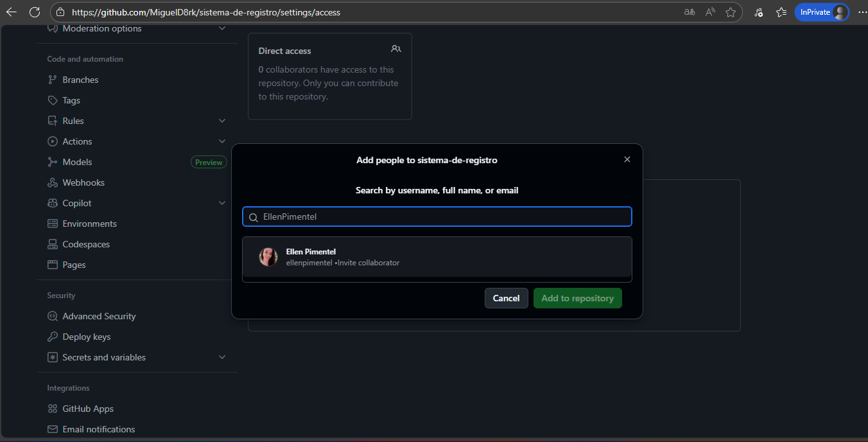View site information via lock icon
The height and width of the screenshot is (442, 868).
click(60, 12)
